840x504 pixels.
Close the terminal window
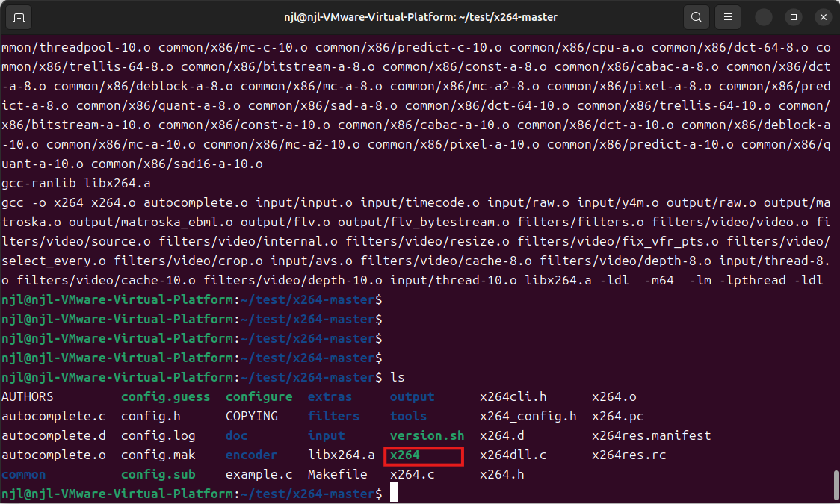(824, 18)
